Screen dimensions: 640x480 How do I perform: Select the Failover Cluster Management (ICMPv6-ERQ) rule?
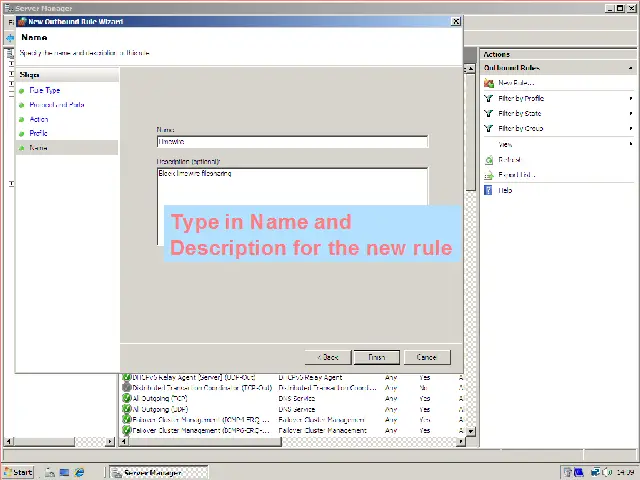201,430
